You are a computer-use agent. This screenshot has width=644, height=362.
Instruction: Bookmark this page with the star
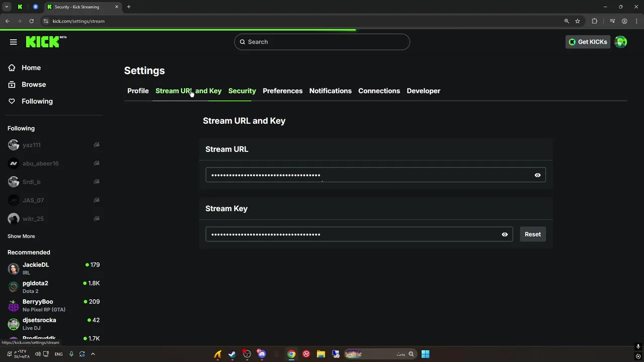point(578,21)
